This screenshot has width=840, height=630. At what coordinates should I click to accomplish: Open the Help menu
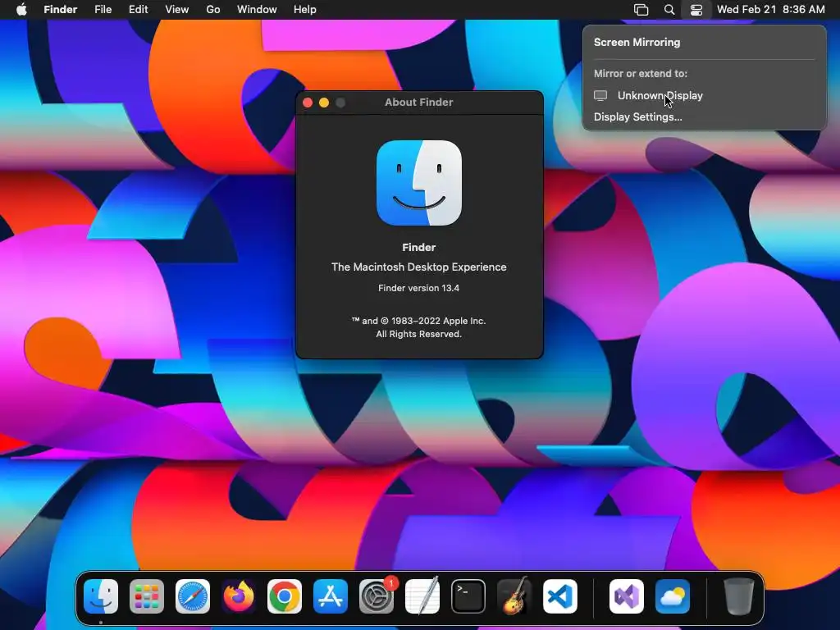[305, 10]
